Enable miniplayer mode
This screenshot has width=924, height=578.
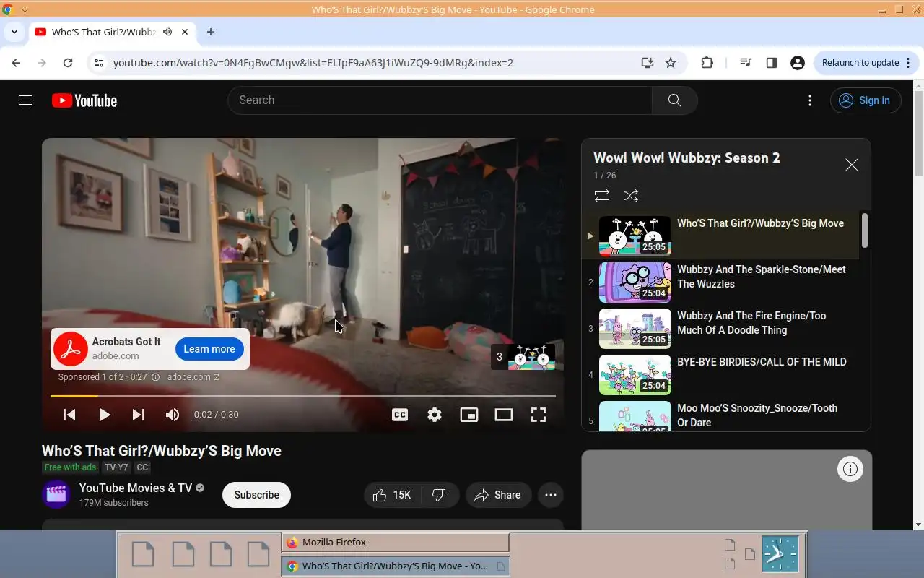tap(469, 415)
